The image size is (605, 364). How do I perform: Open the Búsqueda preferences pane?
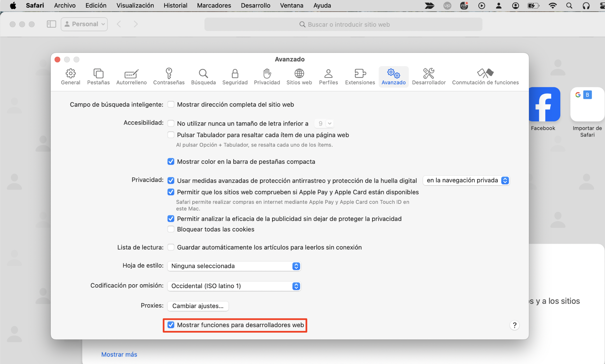(x=203, y=77)
